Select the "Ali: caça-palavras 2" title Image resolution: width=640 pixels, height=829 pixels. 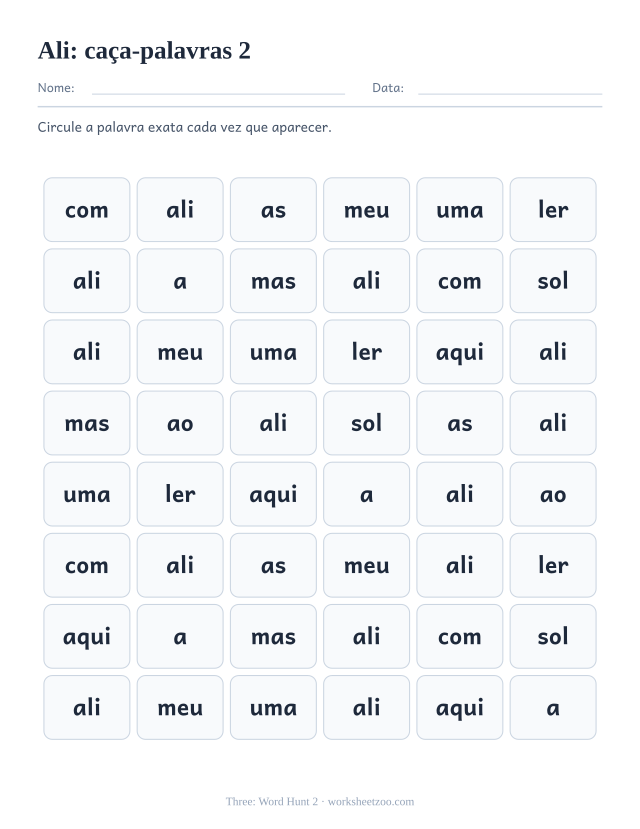pyautogui.click(x=144, y=51)
